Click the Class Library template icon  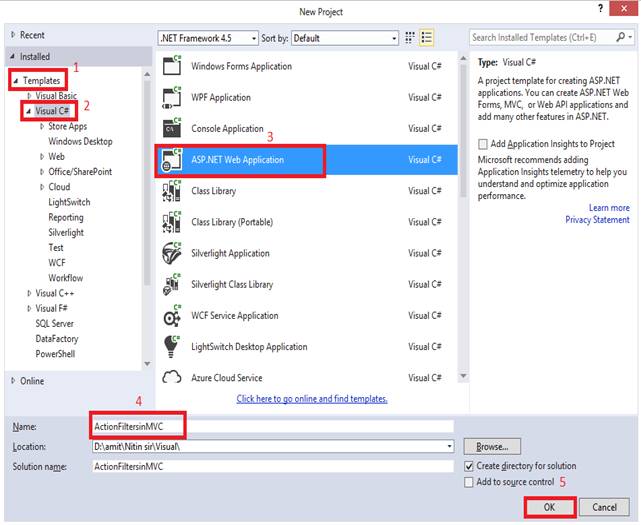pyautogui.click(x=172, y=191)
